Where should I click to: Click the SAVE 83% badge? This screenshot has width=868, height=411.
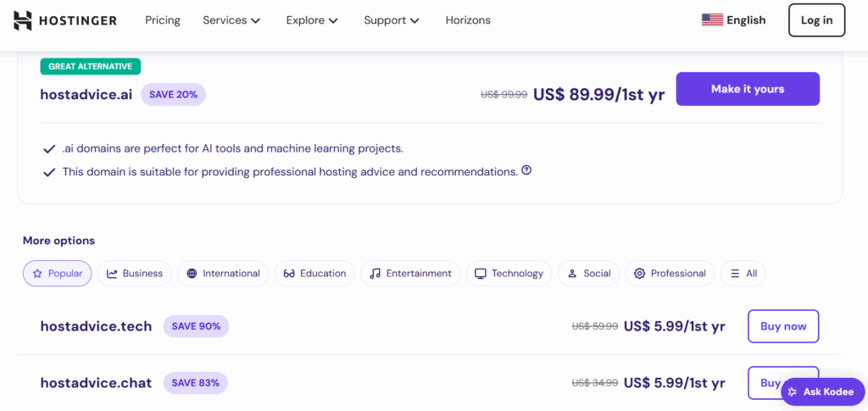(196, 383)
